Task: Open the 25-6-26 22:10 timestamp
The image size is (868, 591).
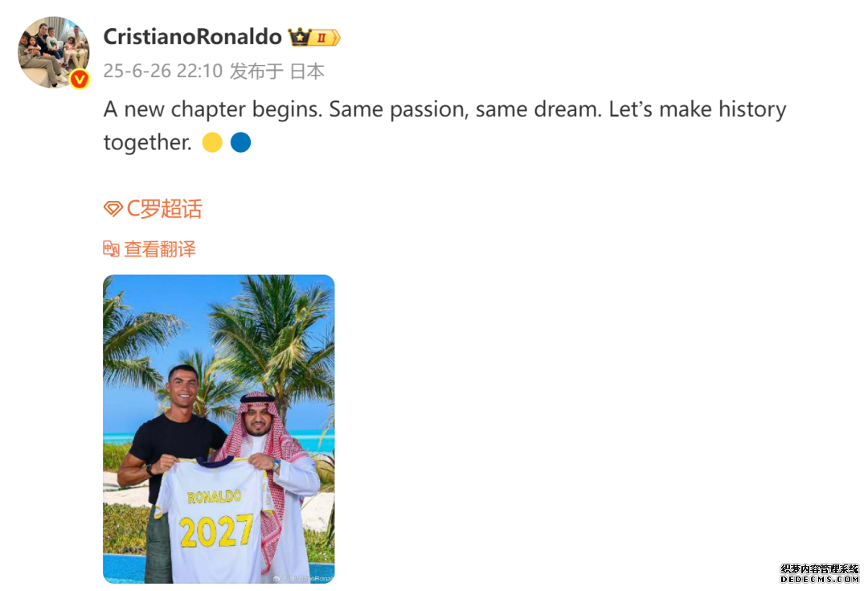Action: click(x=162, y=71)
